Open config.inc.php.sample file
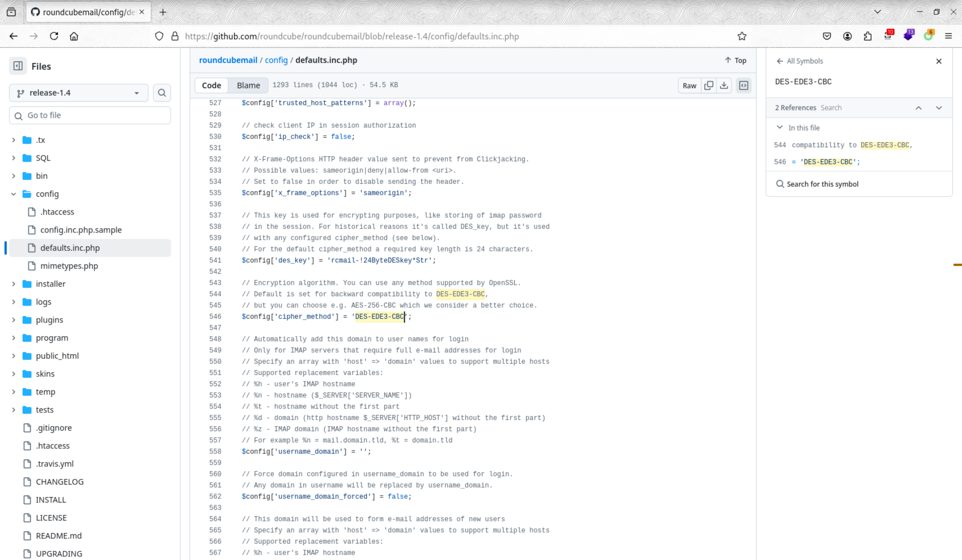 coord(81,230)
